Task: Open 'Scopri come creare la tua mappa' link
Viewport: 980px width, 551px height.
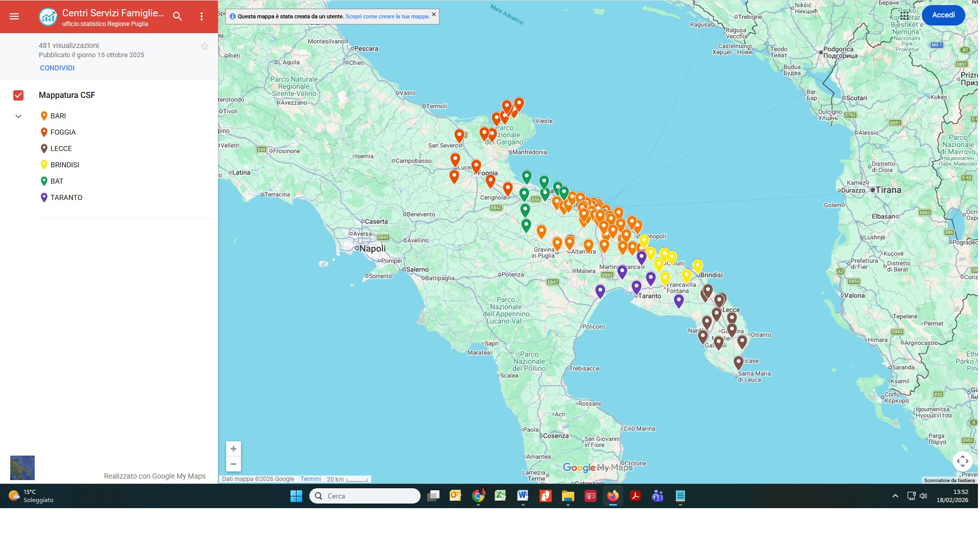Action: [387, 16]
